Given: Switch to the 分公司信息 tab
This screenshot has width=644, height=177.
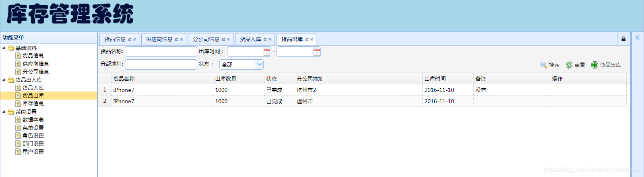Looking at the screenshot, I should click(x=206, y=40).
